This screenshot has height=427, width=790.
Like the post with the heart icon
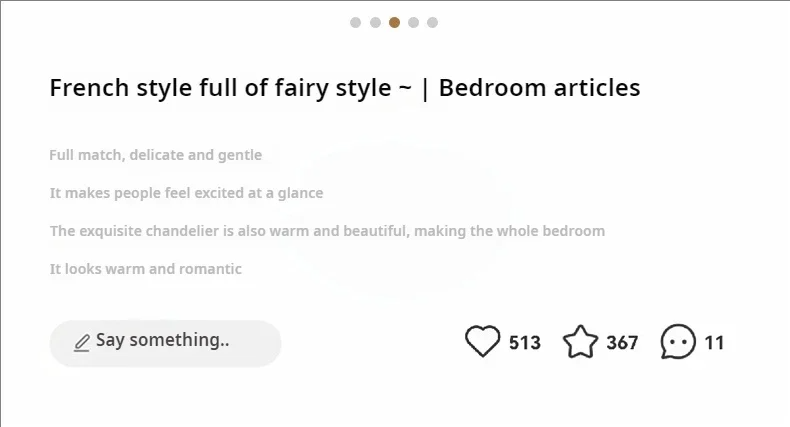(483, 342)
